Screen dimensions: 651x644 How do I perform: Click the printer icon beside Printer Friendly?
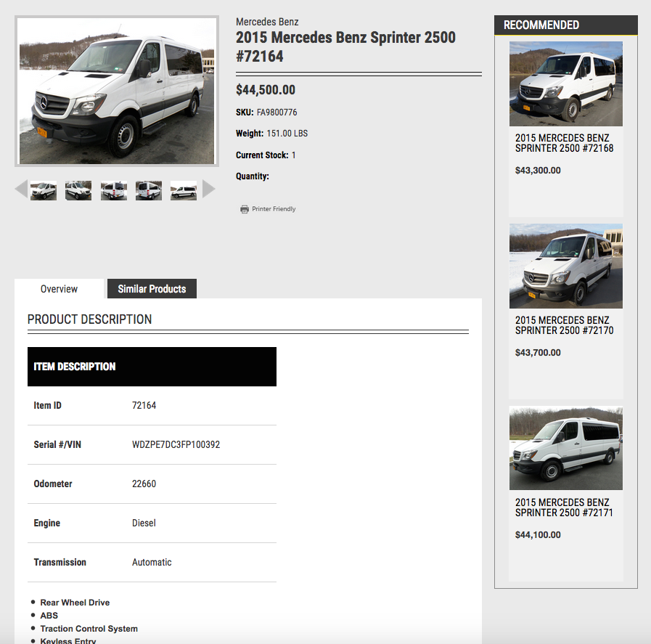point(245,209)
